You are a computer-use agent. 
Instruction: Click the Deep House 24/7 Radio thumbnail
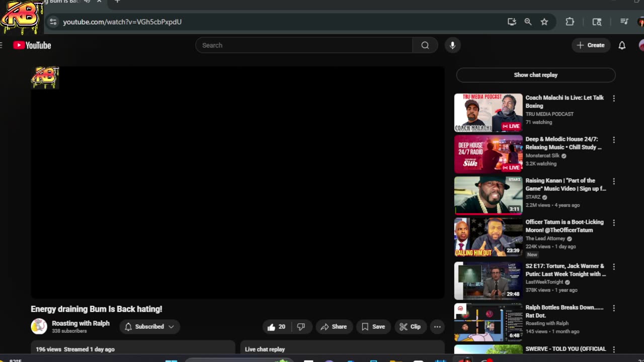coord(489,154)
